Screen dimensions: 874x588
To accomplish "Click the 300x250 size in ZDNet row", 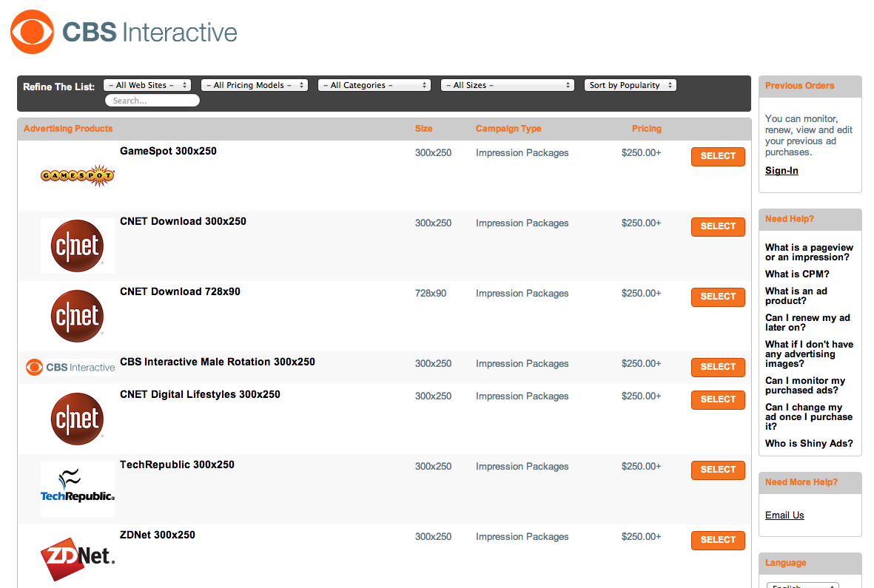I will click(433, 537).
